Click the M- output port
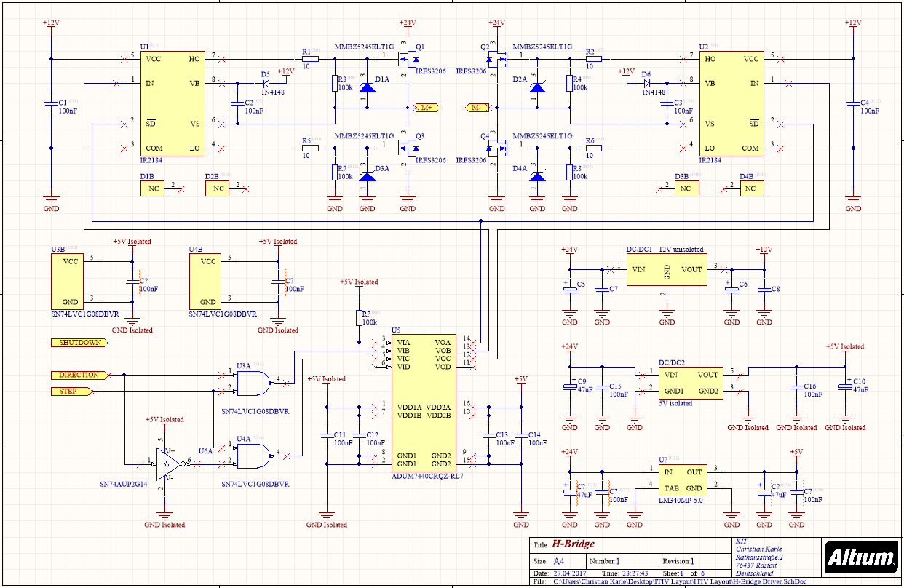Image resolution: width=904 pixels, height=588 pixels. coord(476,108)
